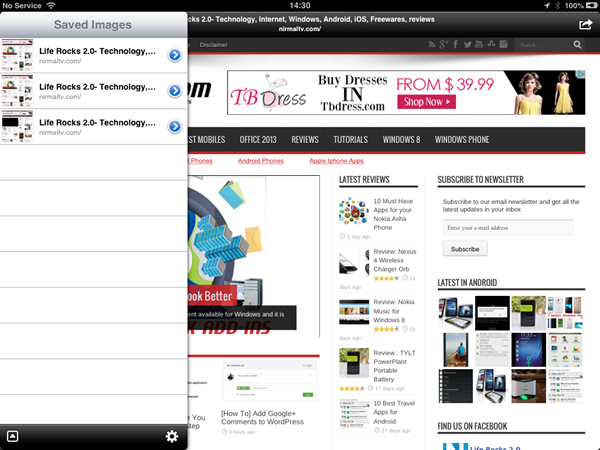Follow the Apple Iphone Apps link
Screen dimensions: 600x450
(336, 161)
